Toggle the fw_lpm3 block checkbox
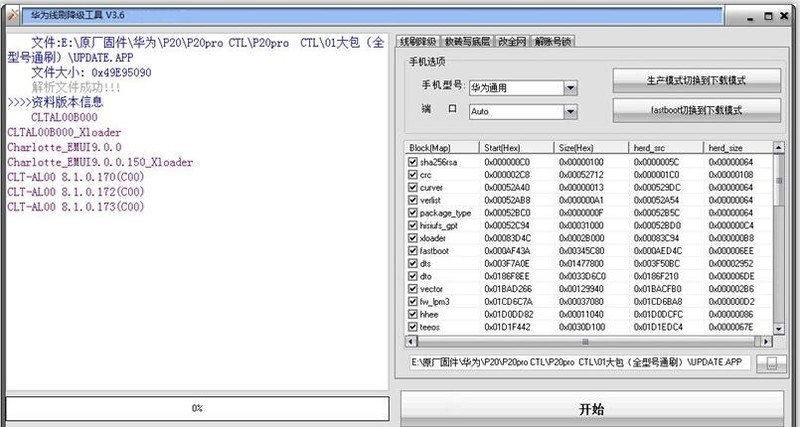Screen dimensions: 800x427 pos(413,302)
